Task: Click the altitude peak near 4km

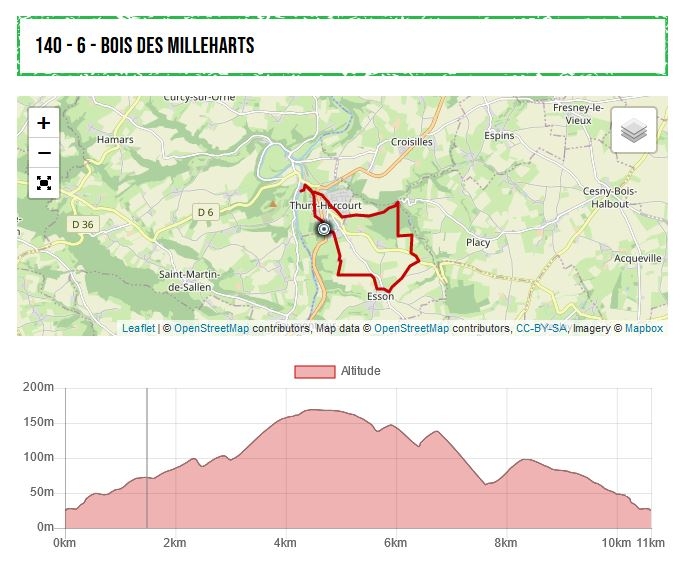Action: [x=312, y=410]
